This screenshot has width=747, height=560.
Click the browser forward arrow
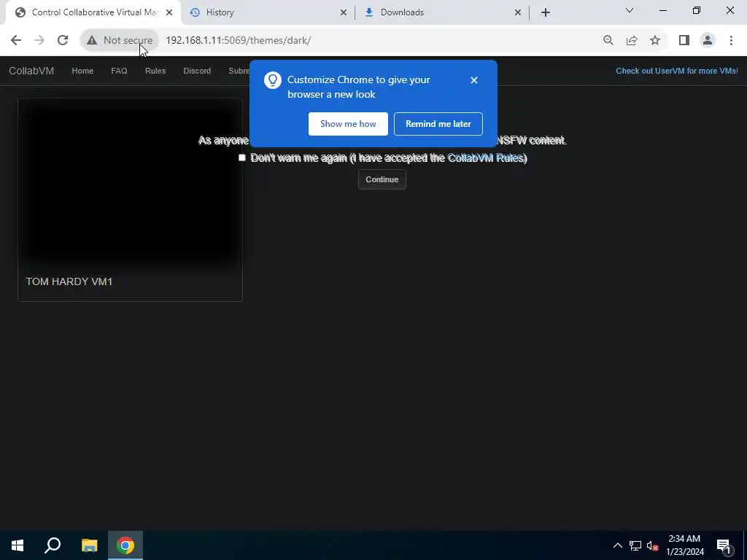39,40
